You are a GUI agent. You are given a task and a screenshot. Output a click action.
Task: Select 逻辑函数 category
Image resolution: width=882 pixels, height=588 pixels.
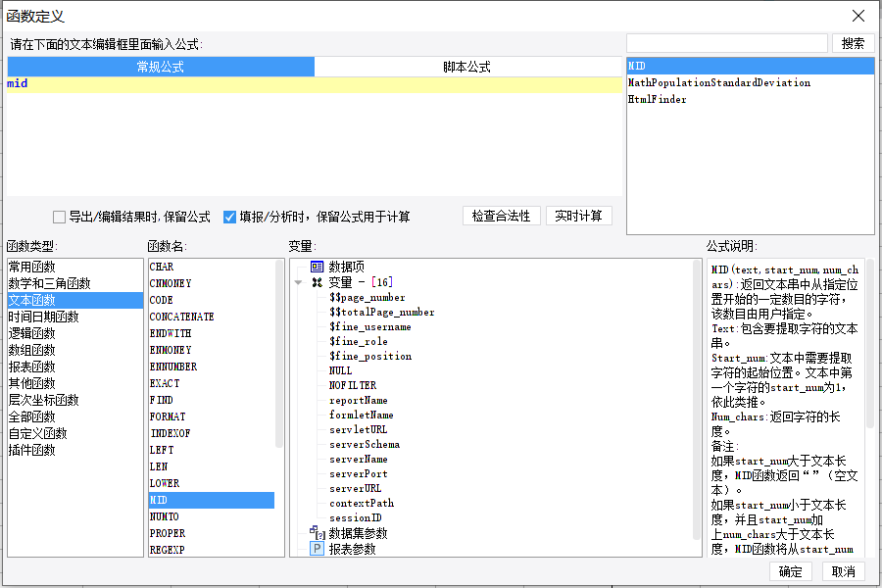click(75, 333)
